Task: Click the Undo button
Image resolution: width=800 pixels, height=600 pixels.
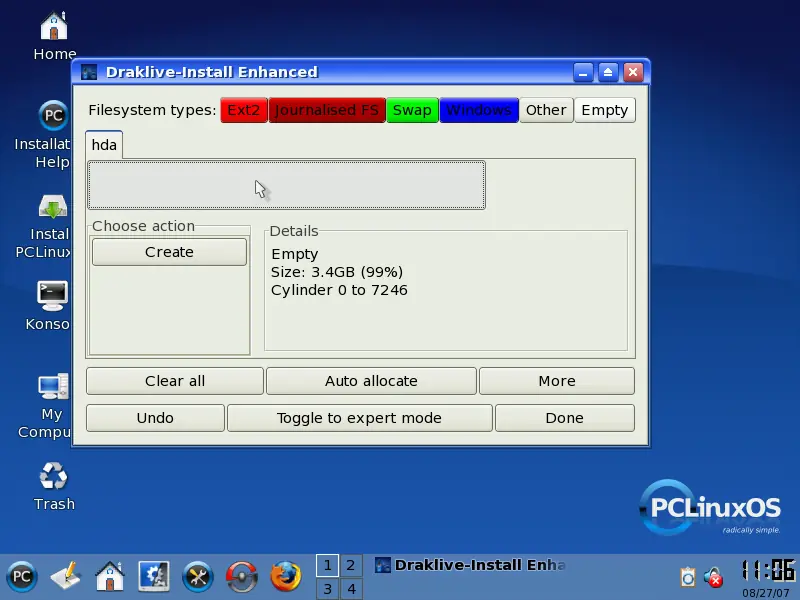Action: pos(155,418)
